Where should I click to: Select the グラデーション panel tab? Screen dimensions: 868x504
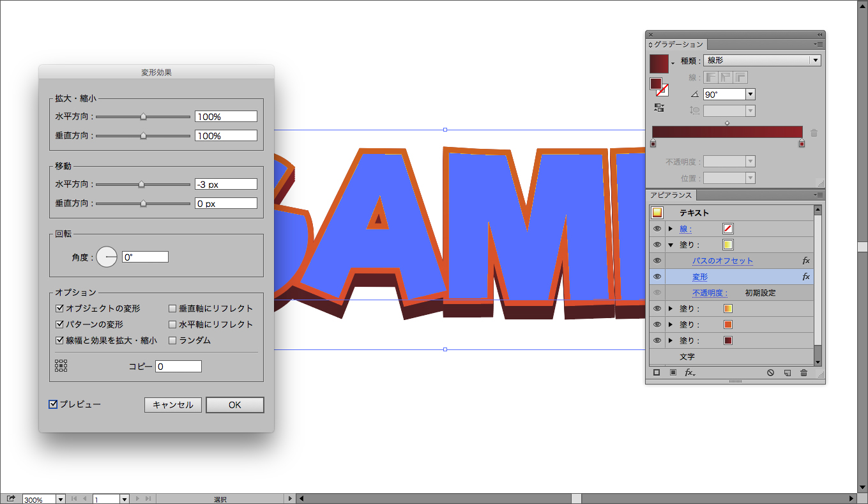click(678, 45)
